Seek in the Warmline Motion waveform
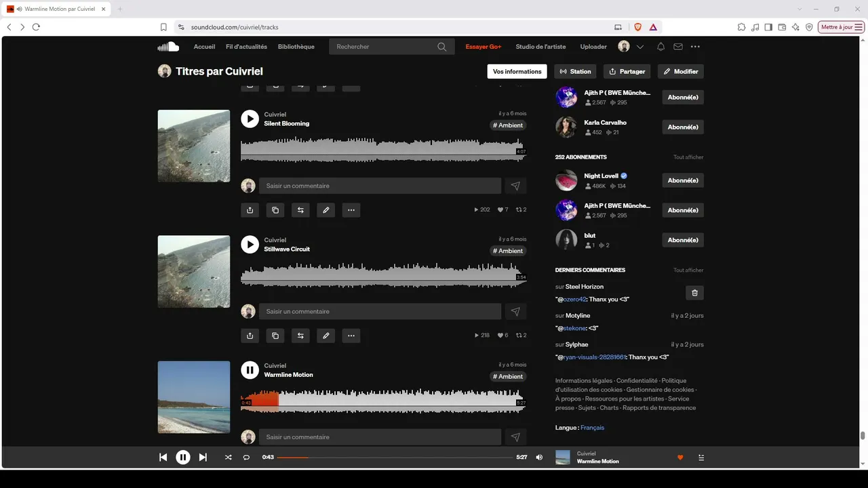This screenshot has width=868, height=488. (x=383, y=401)
